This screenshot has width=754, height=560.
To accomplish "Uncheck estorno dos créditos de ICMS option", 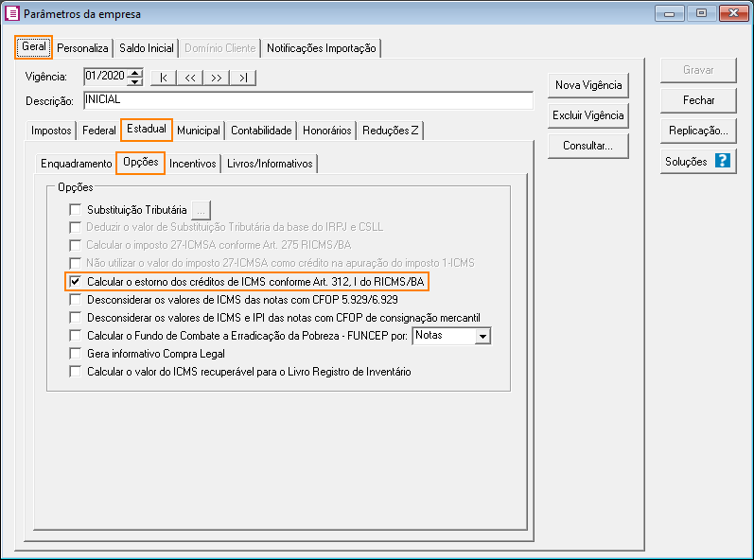I will 76,282.
